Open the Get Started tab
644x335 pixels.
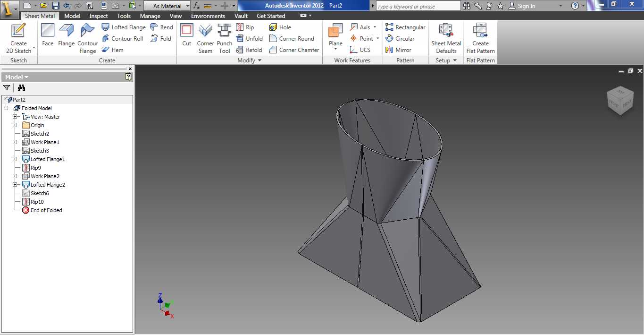click(271, 16)
